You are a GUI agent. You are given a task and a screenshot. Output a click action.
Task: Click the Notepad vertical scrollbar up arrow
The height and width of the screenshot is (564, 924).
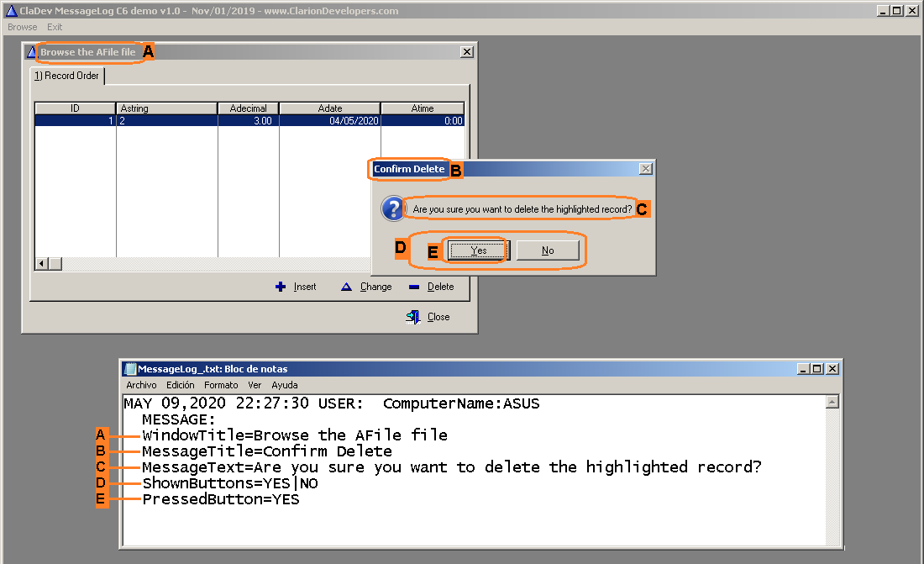pos(832,402)
